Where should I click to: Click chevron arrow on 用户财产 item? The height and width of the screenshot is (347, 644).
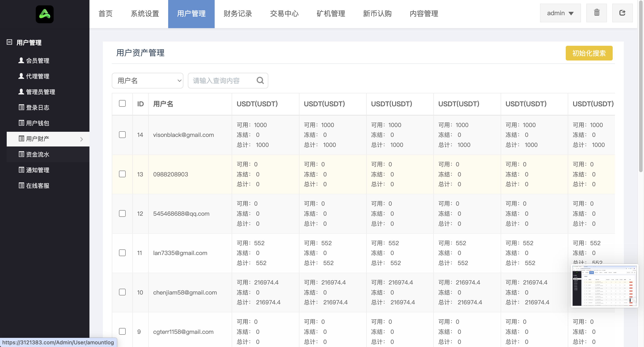(81, 139)
